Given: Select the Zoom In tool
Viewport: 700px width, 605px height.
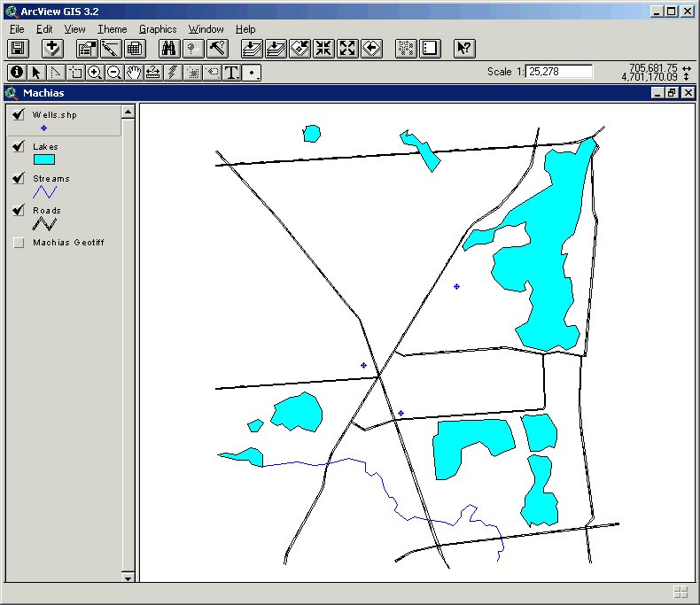Looking at the screenshot, I should (x=95, y=73).
